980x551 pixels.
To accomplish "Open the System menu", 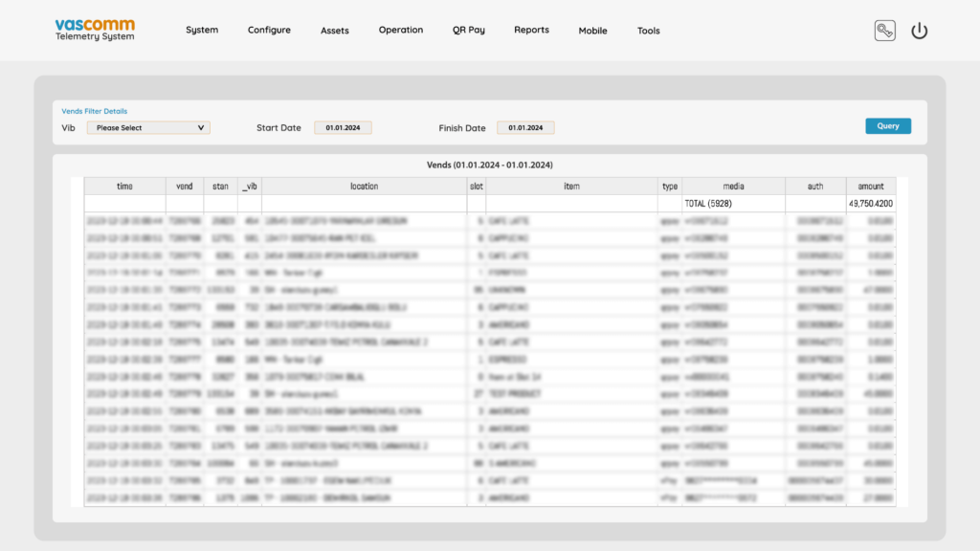I will pos(202,30).
